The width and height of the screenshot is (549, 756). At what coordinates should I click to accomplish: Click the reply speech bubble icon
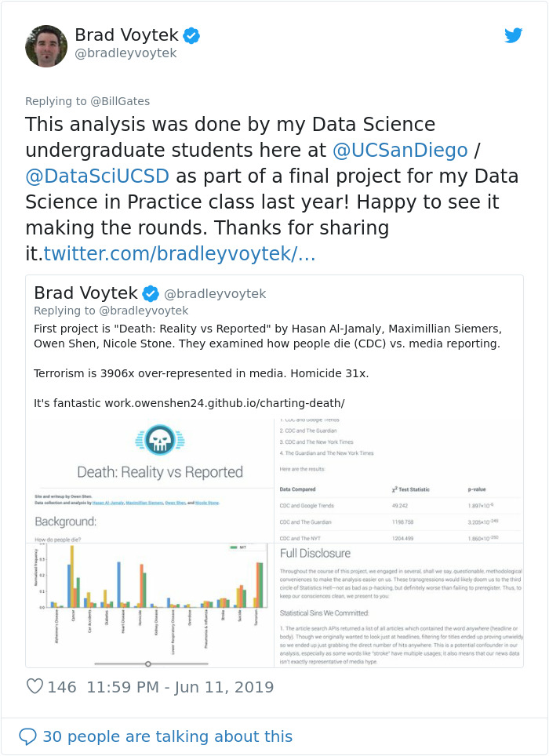28,736
